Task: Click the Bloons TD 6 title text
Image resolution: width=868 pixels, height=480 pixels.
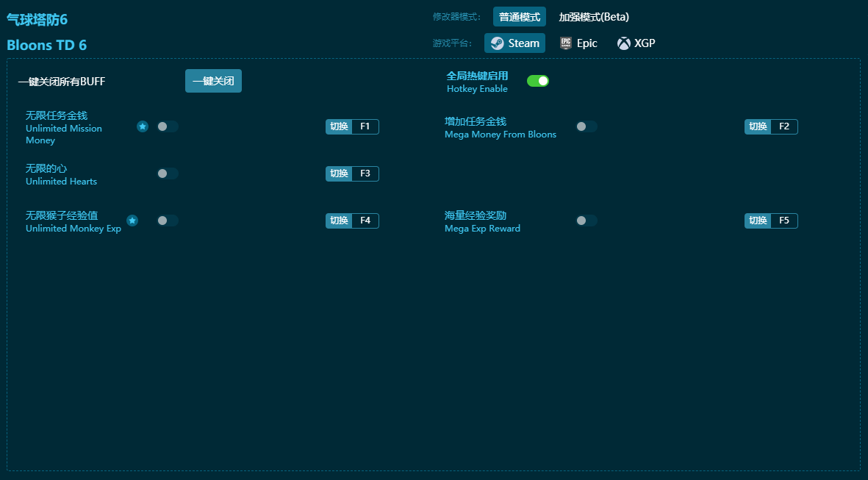Action: click(47, 45)
